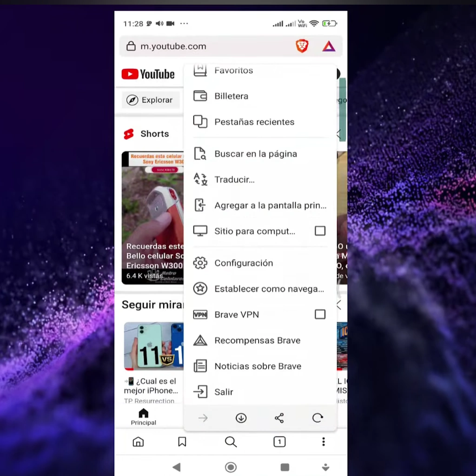Screen dimensions: 476x476
Task: Click the Brave Rewards triangle menu icon
Action: 200,340
